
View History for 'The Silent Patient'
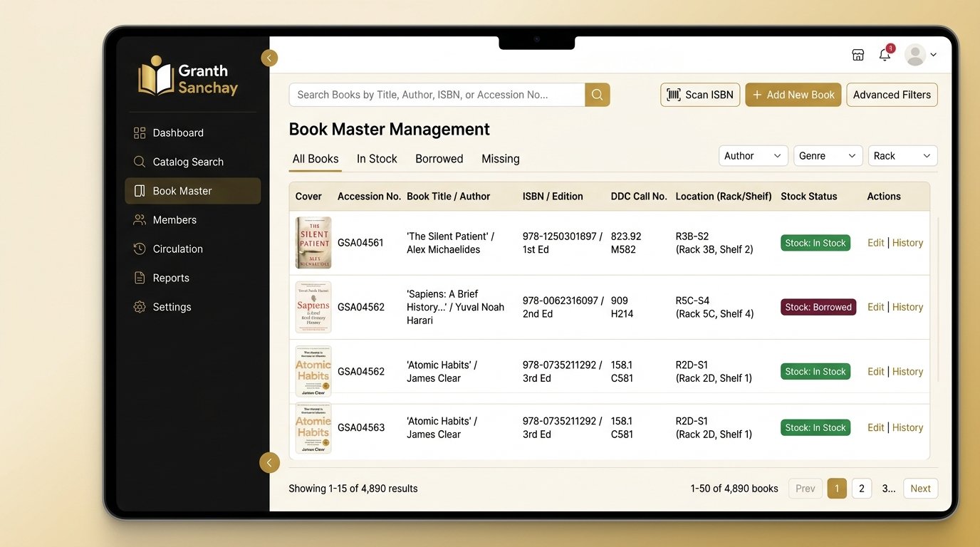click(907, 243)
